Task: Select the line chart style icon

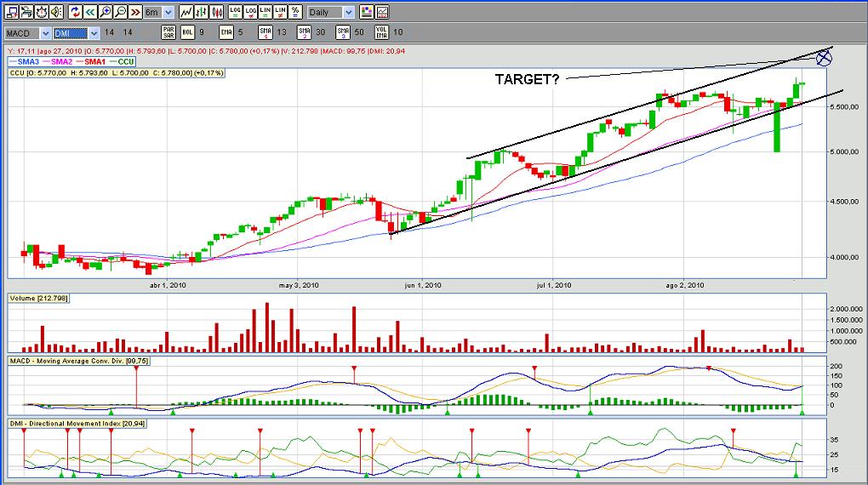Action: [186, 12]
